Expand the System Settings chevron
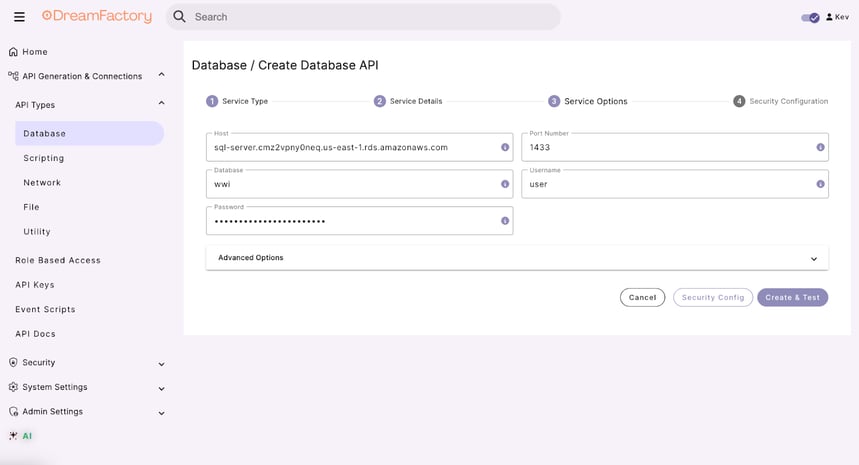 [162, 389]
